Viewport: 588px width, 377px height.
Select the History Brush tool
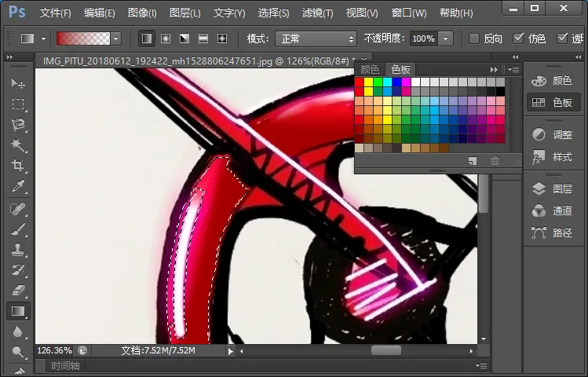click(17, 270)
